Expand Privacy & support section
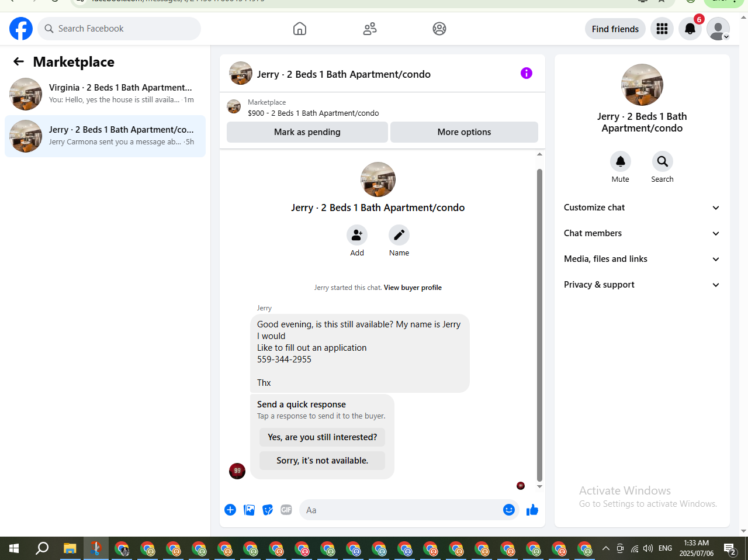The width and height of the screenshot is (748, 560). click(642, 285)
